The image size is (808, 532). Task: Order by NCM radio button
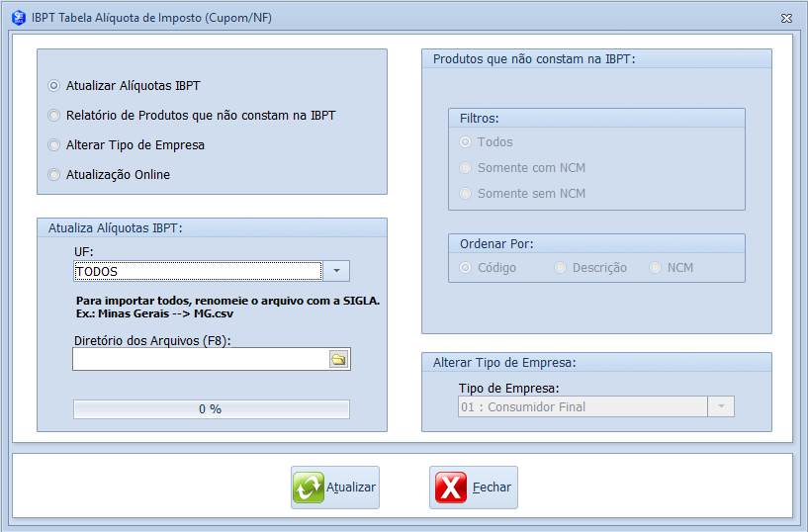tap(656, 268)
